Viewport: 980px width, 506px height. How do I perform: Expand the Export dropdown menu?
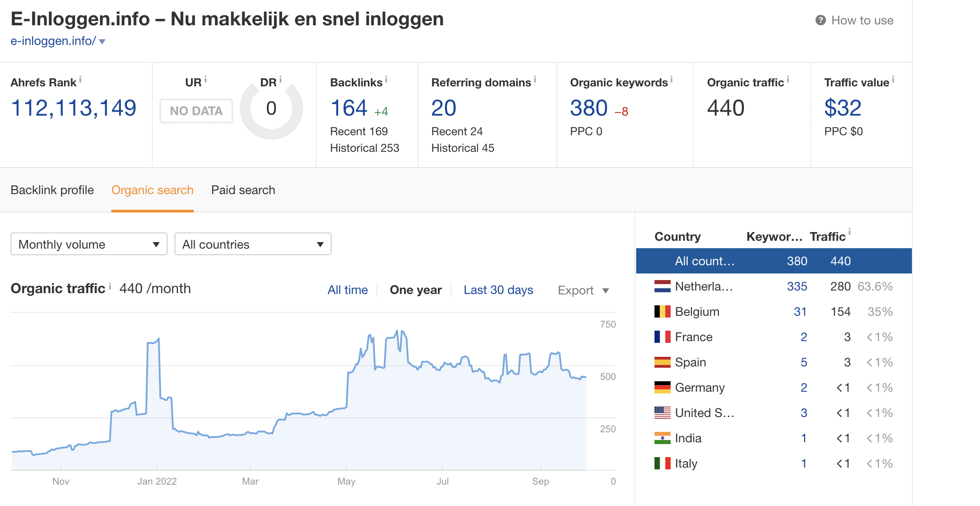click(583, 291)
